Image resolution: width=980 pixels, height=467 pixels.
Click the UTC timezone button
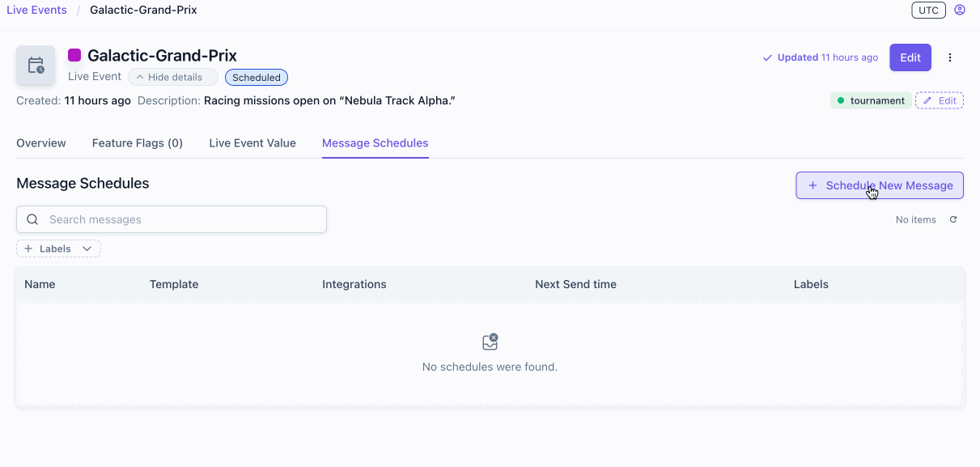coord(928,10)
